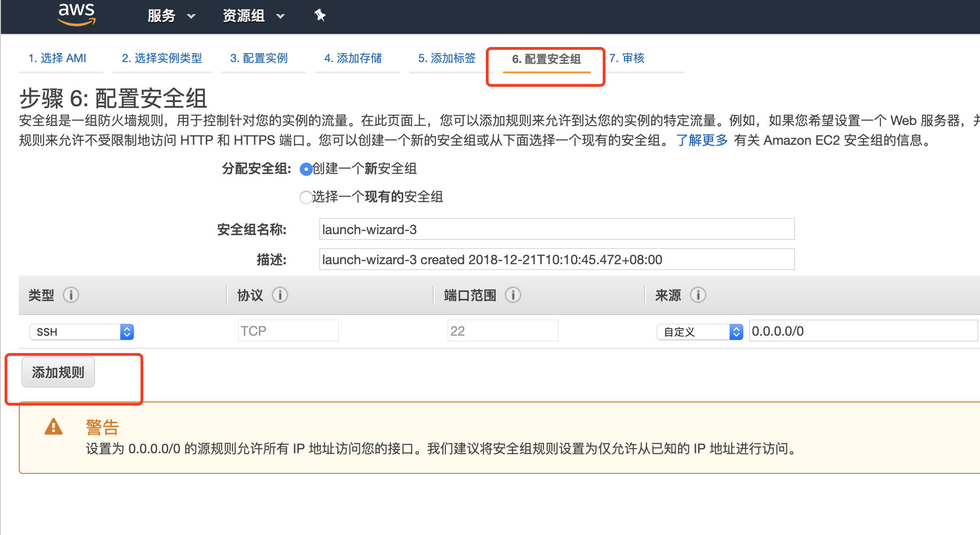Open the 服务 dropdown menu
Screen dimensions: 980x535
(171, 16)
